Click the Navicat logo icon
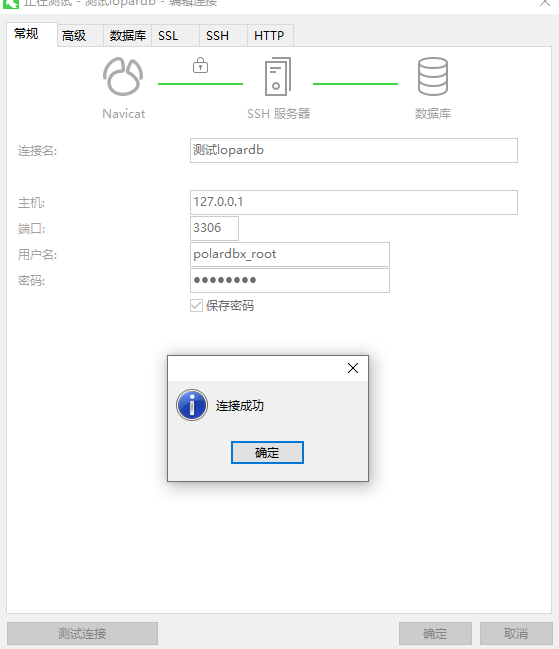The image size is (559, 649). coord(123,77)
